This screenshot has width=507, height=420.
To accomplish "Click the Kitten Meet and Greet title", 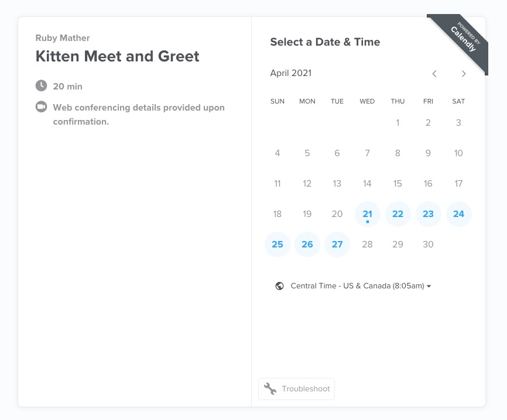I will [117, 56].
